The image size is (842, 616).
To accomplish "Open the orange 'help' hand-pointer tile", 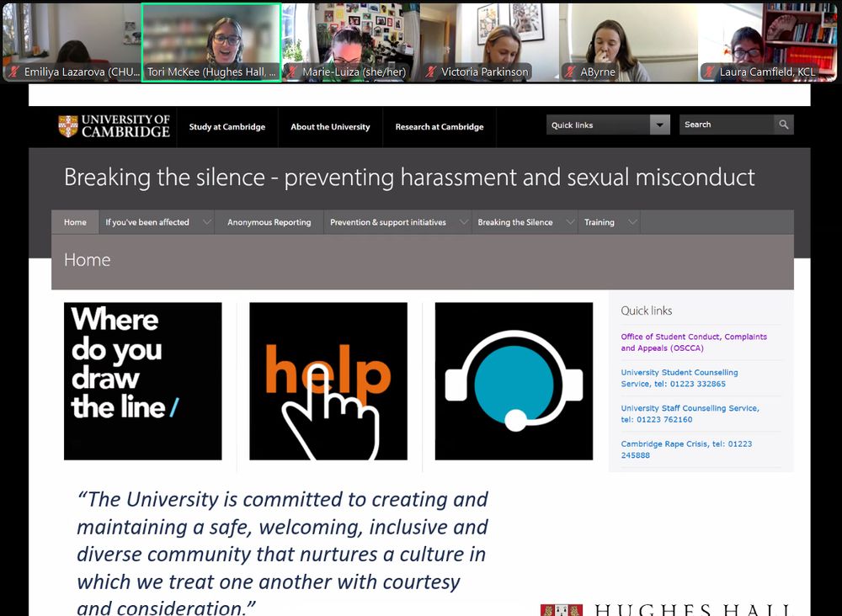I will (x=328, y=381).
